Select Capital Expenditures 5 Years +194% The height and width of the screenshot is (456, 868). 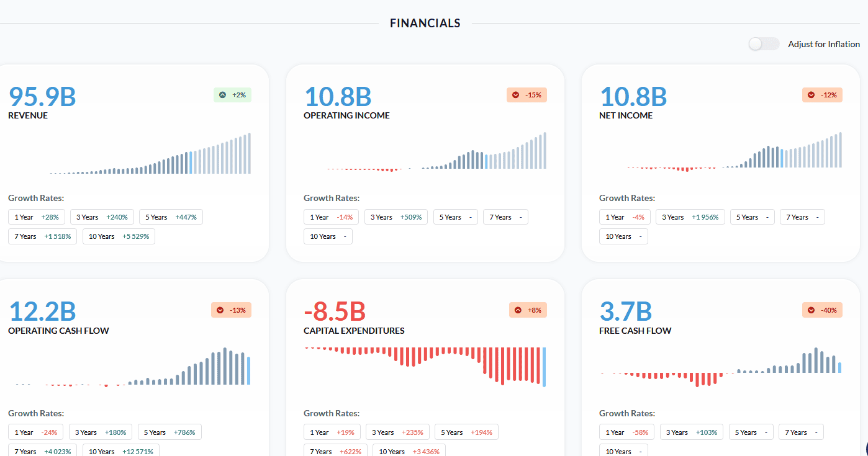pyautogui.click(x=466, y=432)
